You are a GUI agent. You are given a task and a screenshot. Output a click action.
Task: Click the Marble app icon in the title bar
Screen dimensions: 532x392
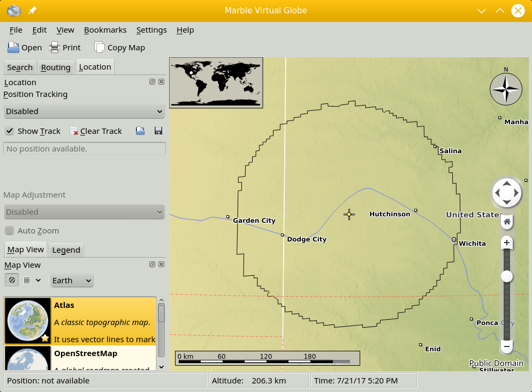tap(14, 11)
